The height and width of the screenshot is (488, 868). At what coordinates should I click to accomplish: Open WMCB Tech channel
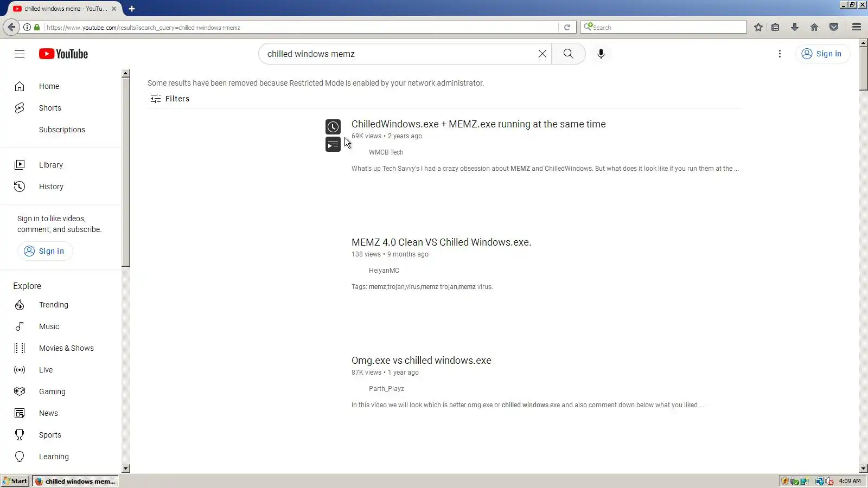pos(386,152)
